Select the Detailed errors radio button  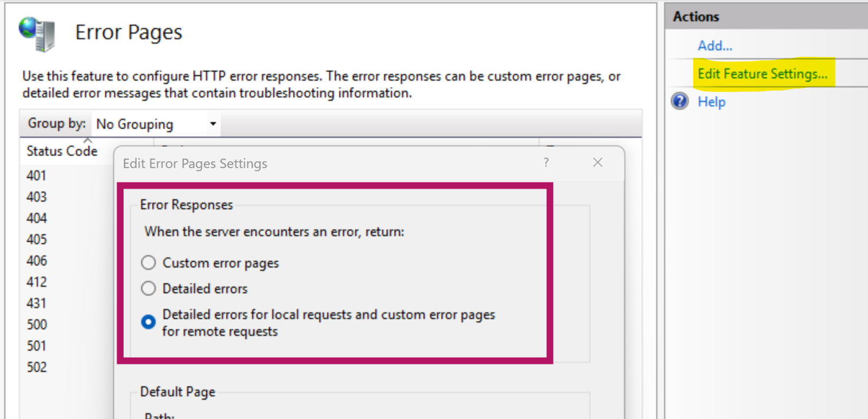coord(148,289)
